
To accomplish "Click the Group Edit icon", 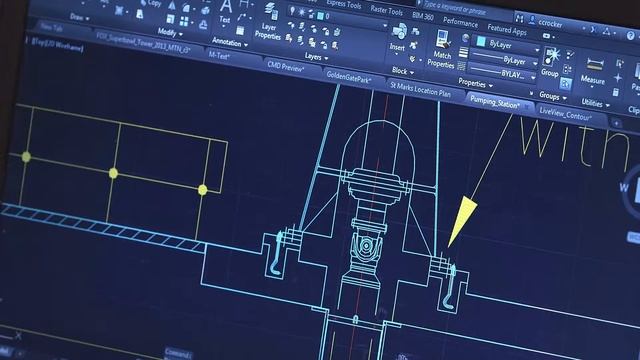I will click(x=568, y=69).
